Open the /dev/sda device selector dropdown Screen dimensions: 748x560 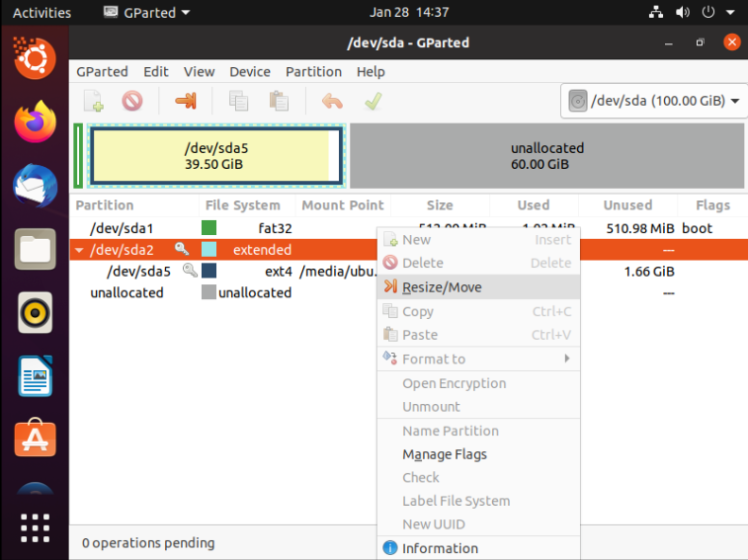pyautogui.click(x=653, y=101)
